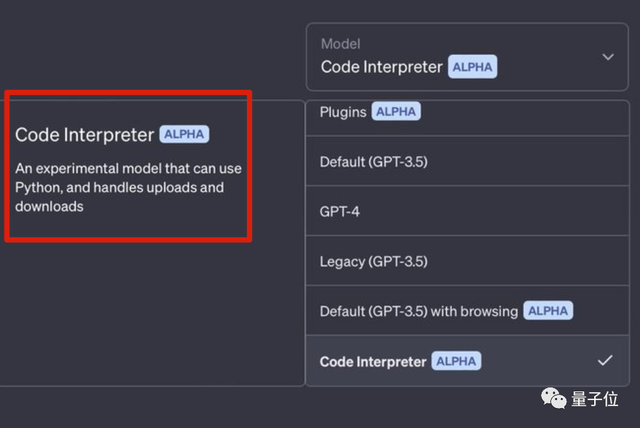Select the GPT-4 model option
This screenshot has height=428, width=640.
coord(340,212)
